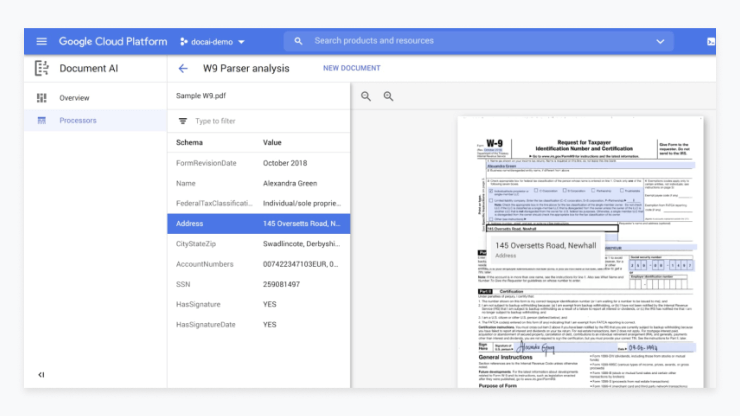Click the filter list icon
The height and width of the screenshot is (416, 740).
[182, 121]
